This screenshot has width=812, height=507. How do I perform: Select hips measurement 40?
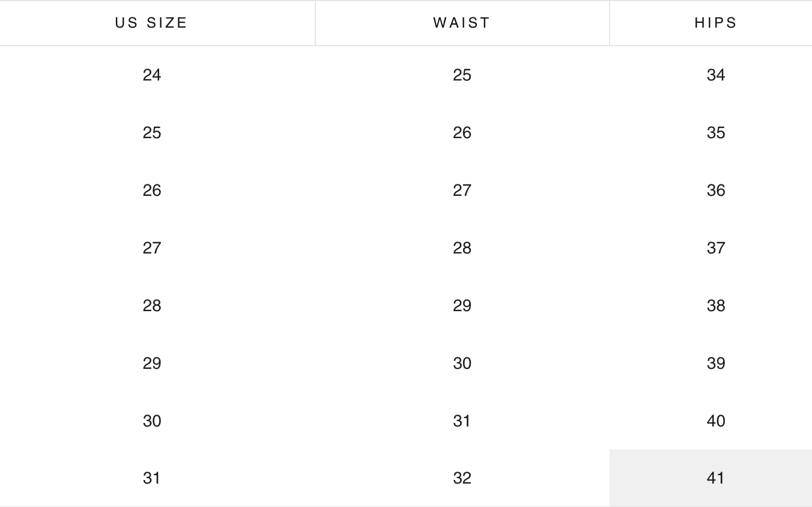click(x=715, y=421)
